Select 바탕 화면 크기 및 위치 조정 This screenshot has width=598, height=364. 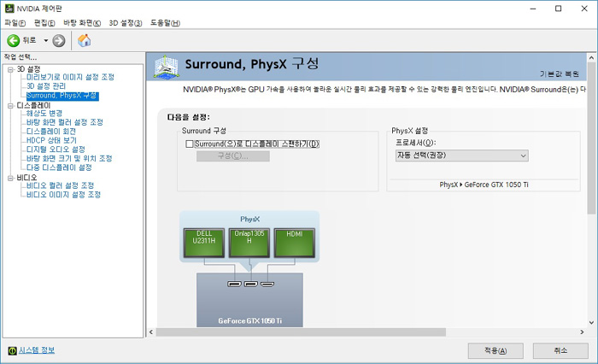[x=69, y=159]
